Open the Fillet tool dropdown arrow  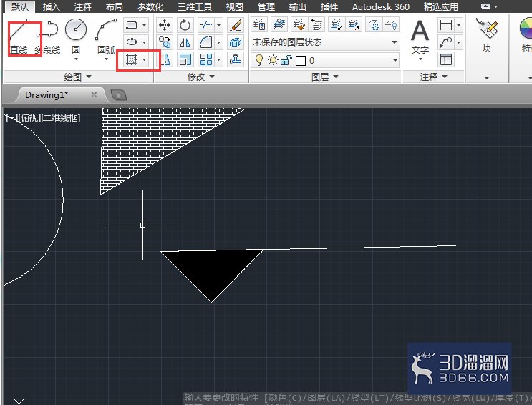pyautogui.click(x=219, y=42)
